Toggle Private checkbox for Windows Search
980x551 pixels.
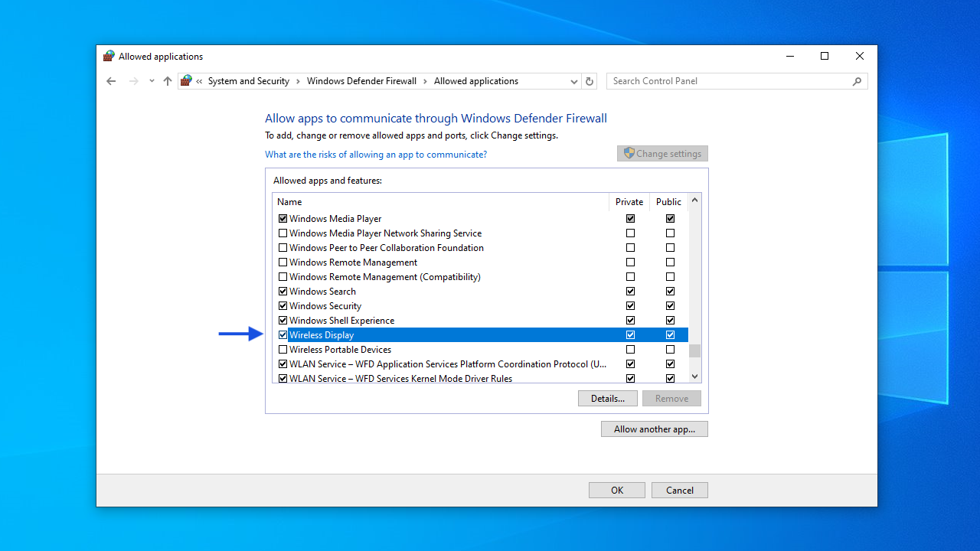[x=631, y=292]
